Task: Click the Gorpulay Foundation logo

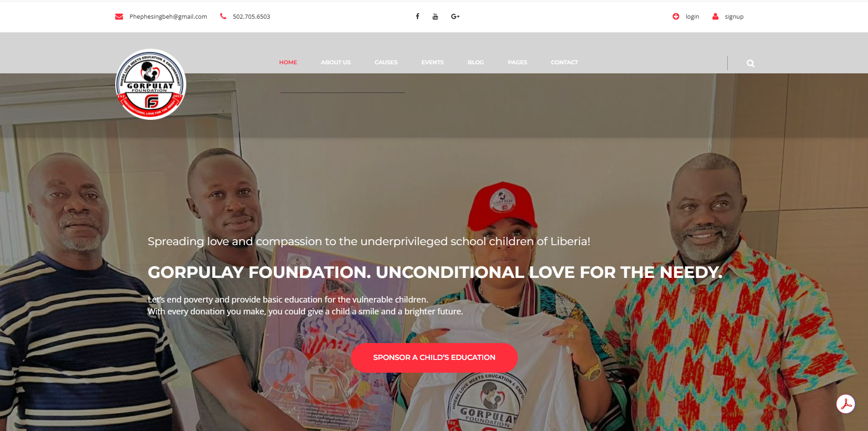Action: point(151,84)
